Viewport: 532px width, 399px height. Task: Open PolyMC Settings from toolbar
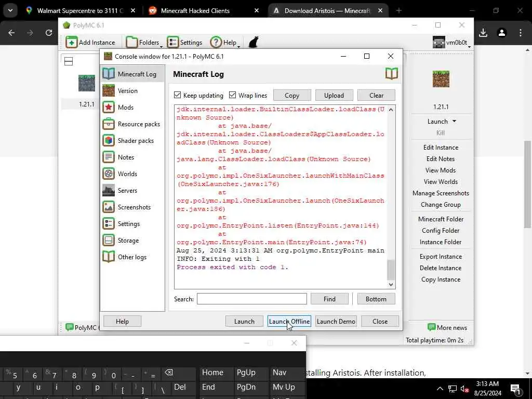(x=184, y=43)
